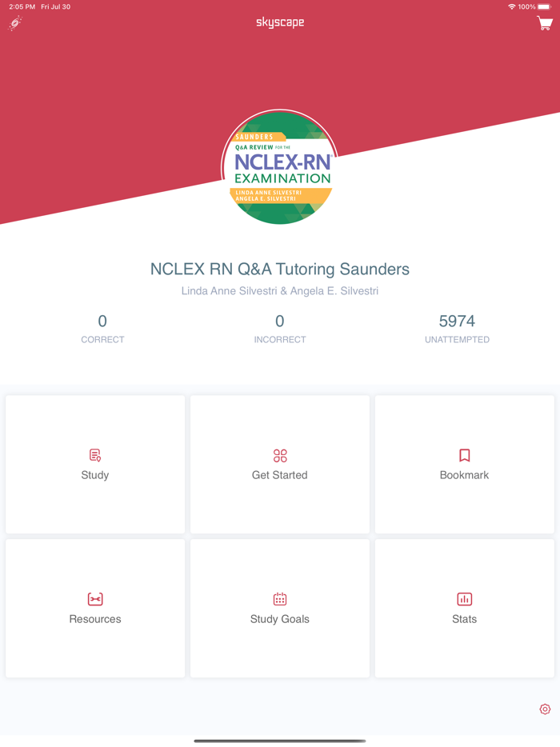560x747 pixels.
Task: Open Bookmark using the bookmark icon
Action: coord(464,456)
